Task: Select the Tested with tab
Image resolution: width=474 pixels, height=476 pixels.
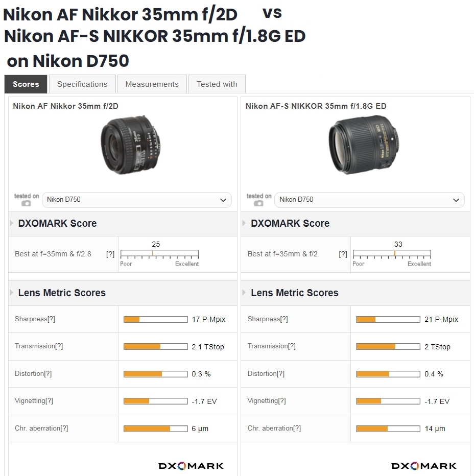Action: [x=217, y=84]
